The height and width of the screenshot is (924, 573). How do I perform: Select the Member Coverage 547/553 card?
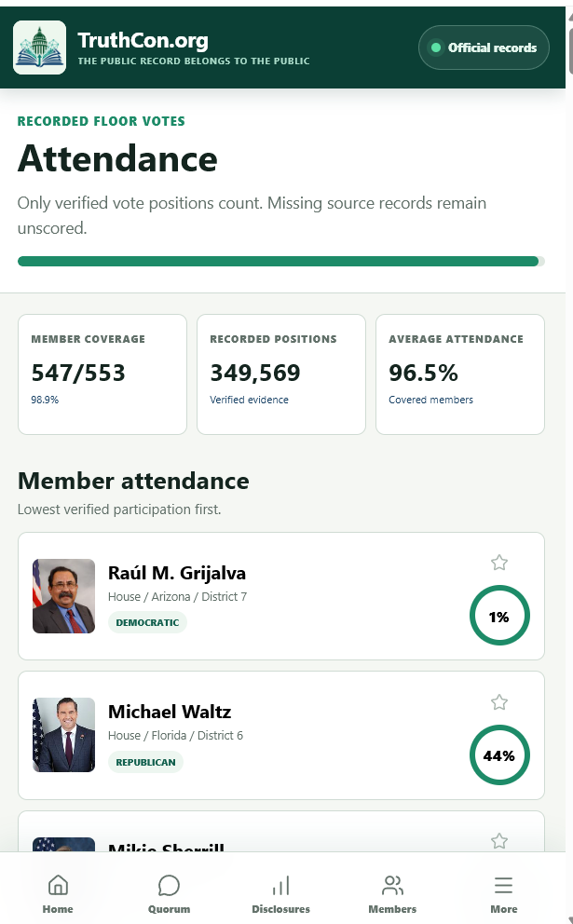click(x=102, y=374)
